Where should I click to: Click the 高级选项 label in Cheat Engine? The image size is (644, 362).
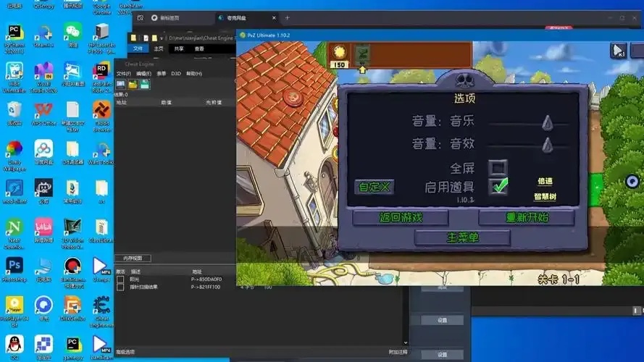pyautogui.click(x=125, y=352)
